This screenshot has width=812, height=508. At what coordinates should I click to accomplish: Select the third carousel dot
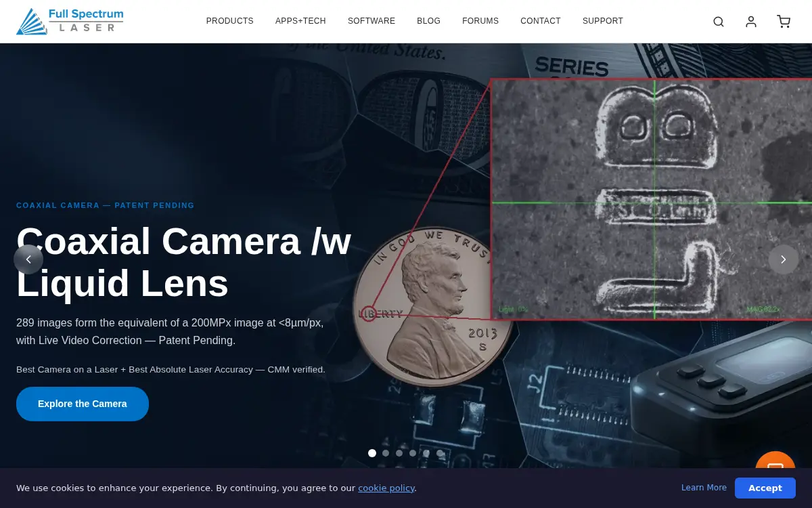[399, 453]
